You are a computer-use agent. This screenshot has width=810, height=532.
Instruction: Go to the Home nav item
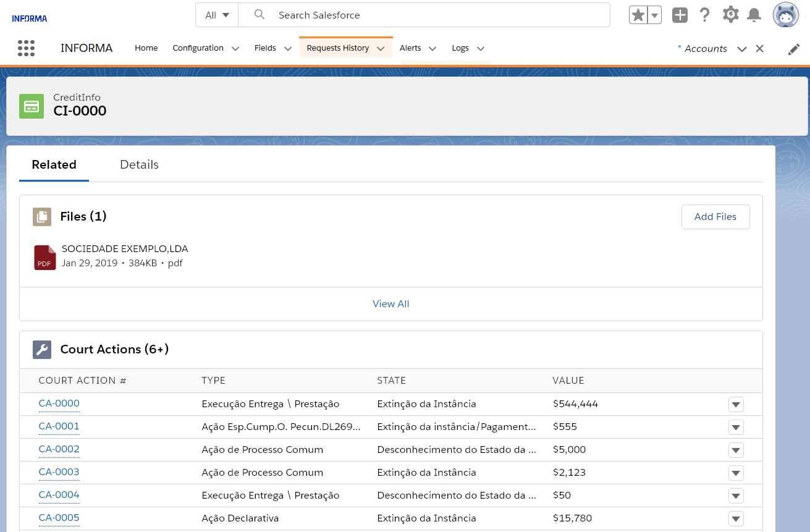(146, 48)
